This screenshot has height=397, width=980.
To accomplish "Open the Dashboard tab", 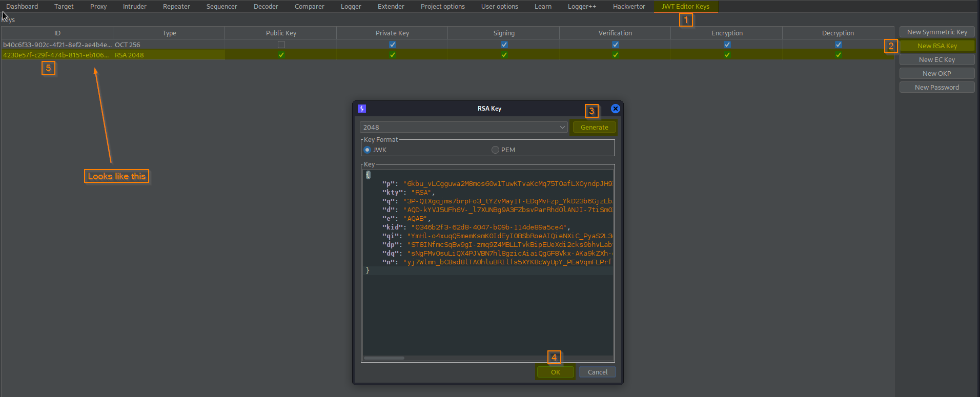I will pyautogui.click(x=22, y=7).
